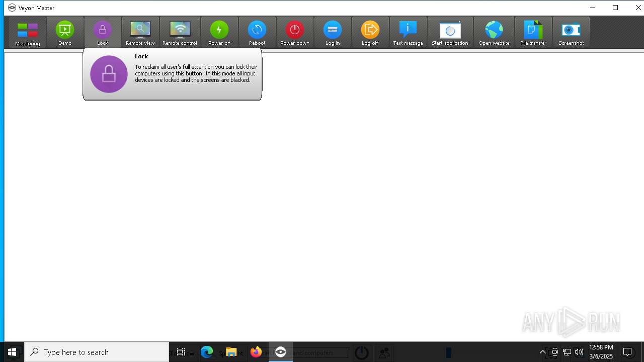Image resolution: width=644 pixels, height=362 pixels.
Task: Take a Screenshot via toolbar button
Action: pos(571,33)
